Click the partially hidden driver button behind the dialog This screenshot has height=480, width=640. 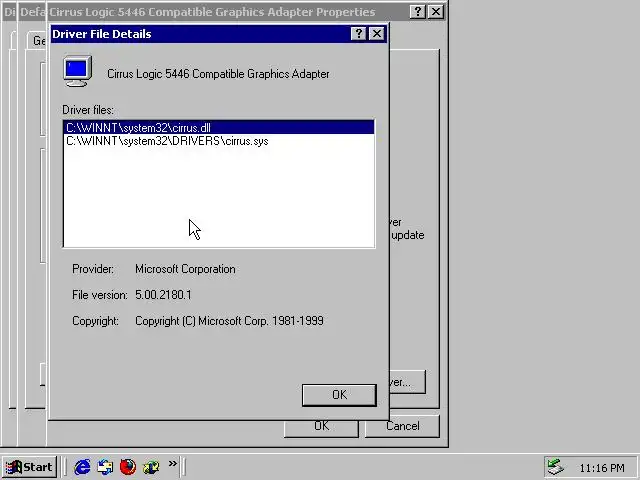coord(407,382)
